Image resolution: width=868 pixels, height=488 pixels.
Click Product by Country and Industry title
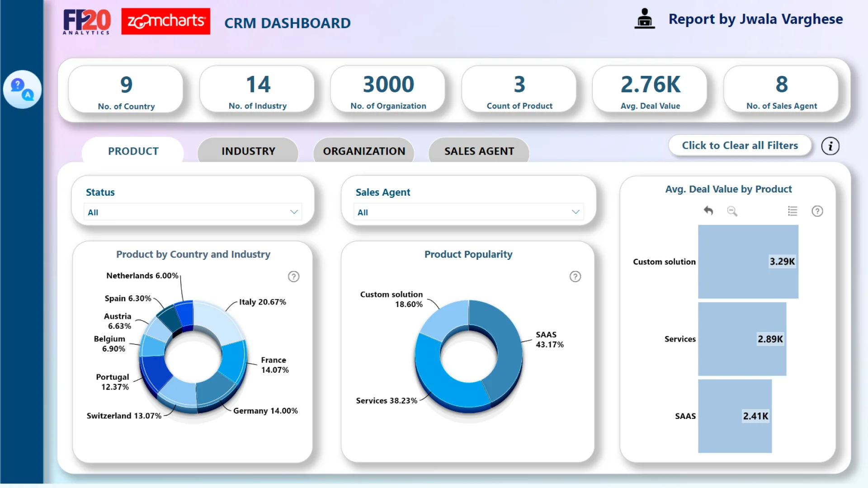pos(193,254)
